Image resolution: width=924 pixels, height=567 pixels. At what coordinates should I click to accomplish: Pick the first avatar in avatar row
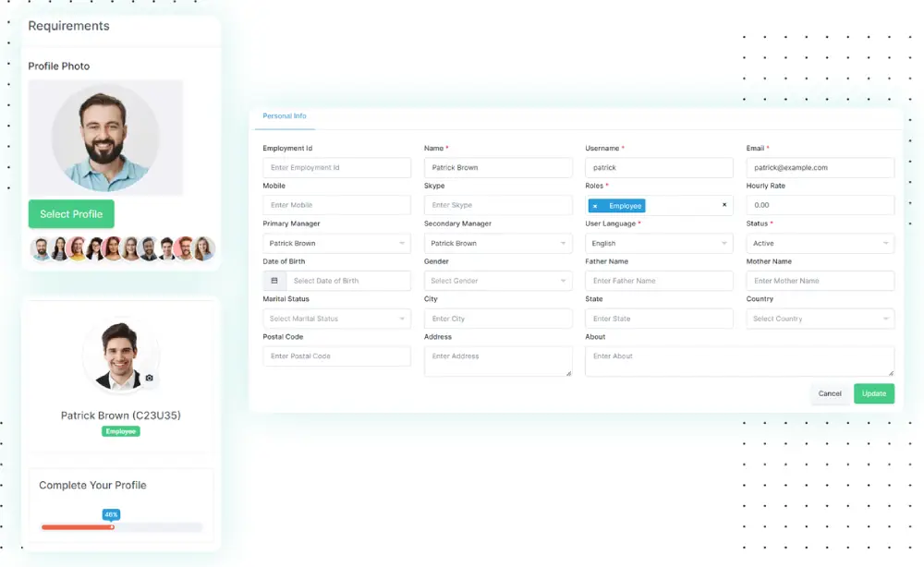pyautogui.click(x=42, y=248)
